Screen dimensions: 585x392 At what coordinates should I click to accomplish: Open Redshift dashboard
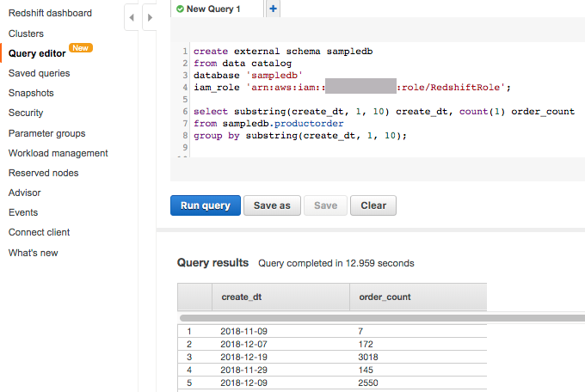(50, 13)
